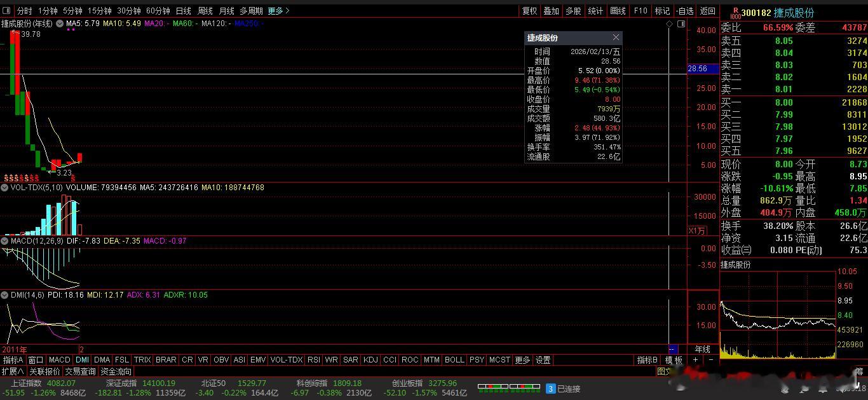The height and width of the screenshot is (400, 868).
Task: Select the 15分钟 period
Action: pyautogui.click(x=99, y=11)
